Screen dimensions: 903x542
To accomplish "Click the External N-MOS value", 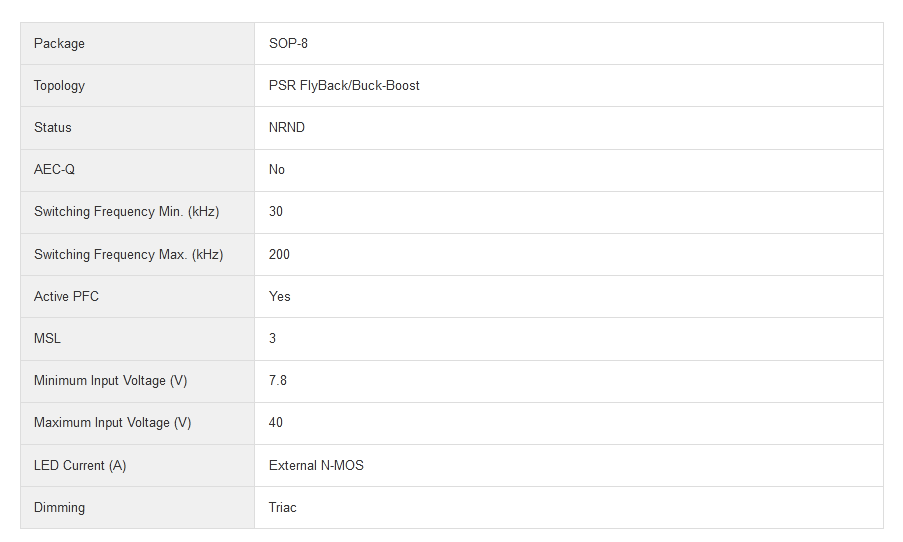I will 316,465.
